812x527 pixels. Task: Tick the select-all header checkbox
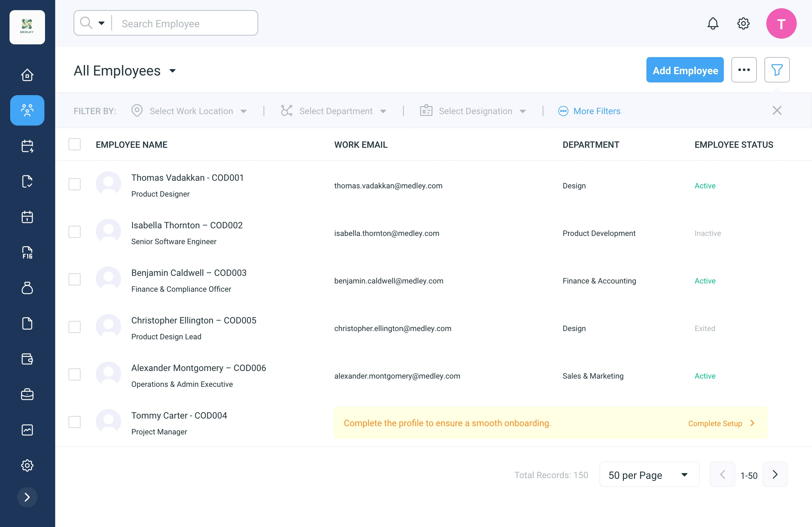74,144
